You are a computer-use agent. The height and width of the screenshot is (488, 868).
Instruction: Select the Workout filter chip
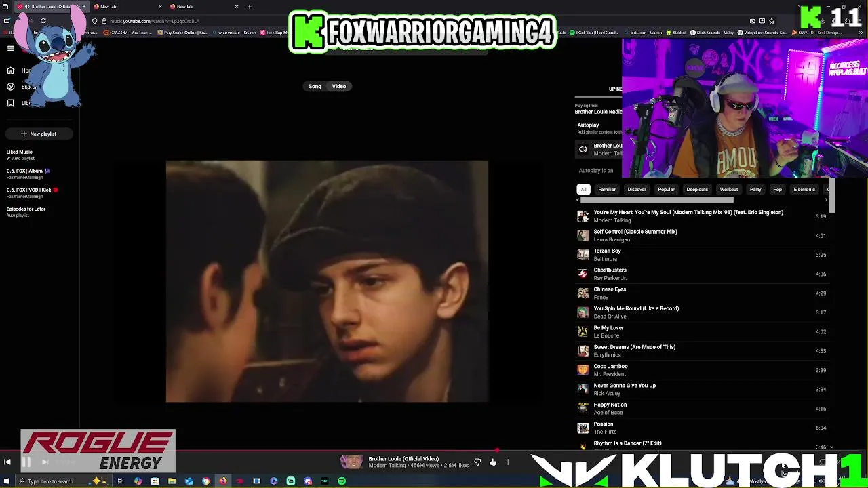(x=729, y=189)
